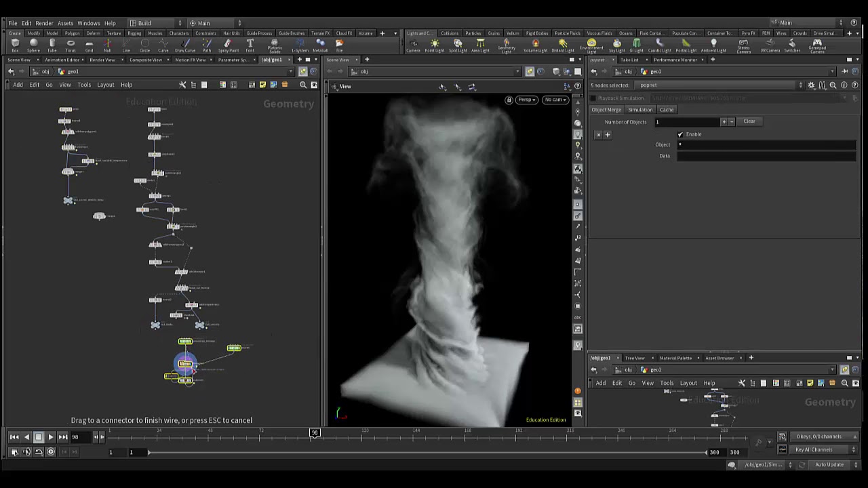Select the Metaball shelf tool
The height and width of the screenshot is (488, 868).
[x=320, y=45]
